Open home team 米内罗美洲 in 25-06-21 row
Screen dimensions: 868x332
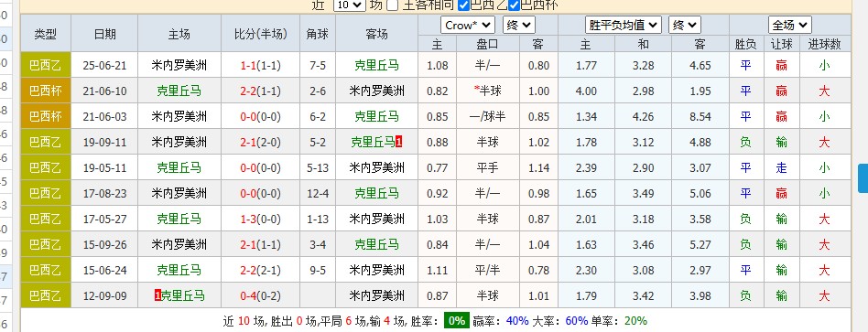[x=179, y=65]
